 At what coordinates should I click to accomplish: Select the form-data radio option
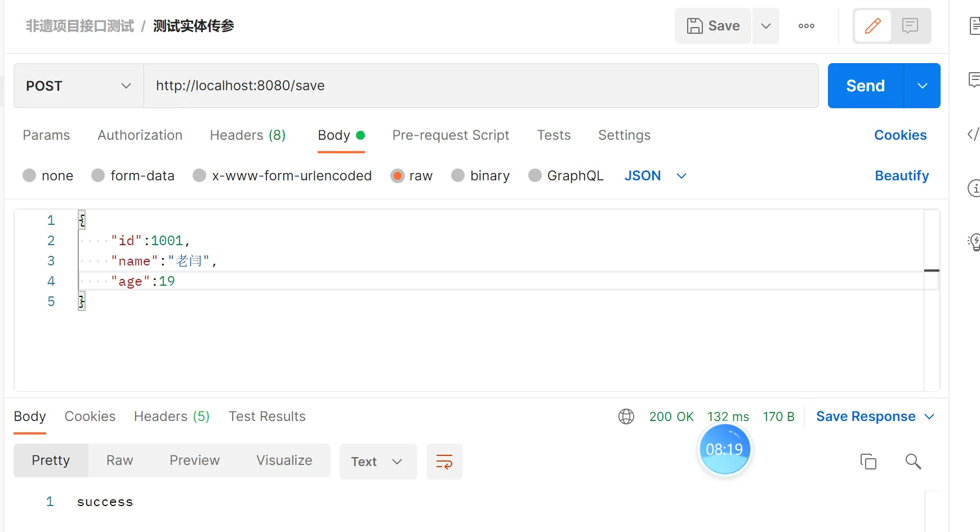(99, 176)
